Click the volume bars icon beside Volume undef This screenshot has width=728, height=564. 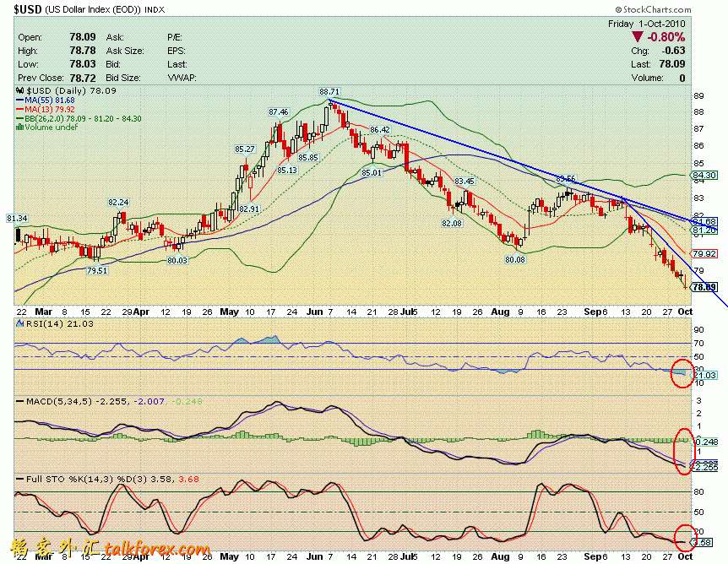pyautogui.click(x=20, y=127)
